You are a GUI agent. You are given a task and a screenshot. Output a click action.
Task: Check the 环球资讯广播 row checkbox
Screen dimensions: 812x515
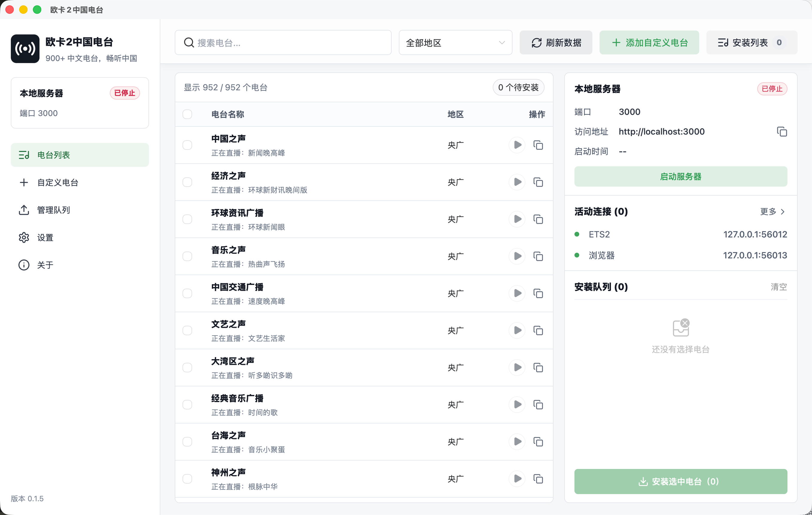(x=187, y=219)
